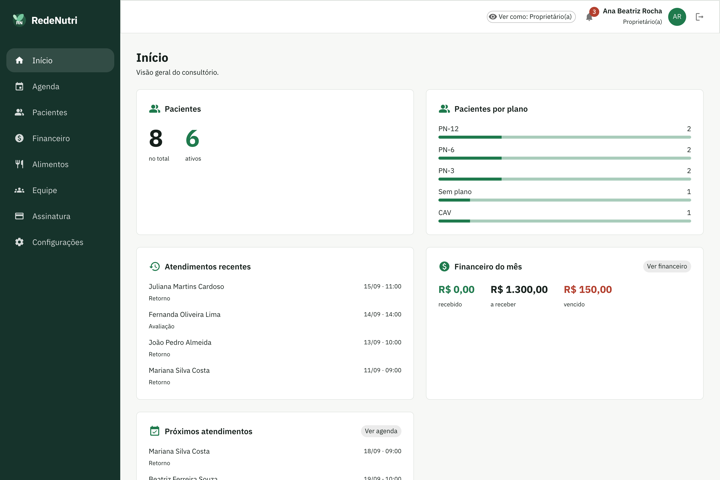Click the active patients number 6
Viewport: 720px width, 480px height.
click(x=192, y=138)
